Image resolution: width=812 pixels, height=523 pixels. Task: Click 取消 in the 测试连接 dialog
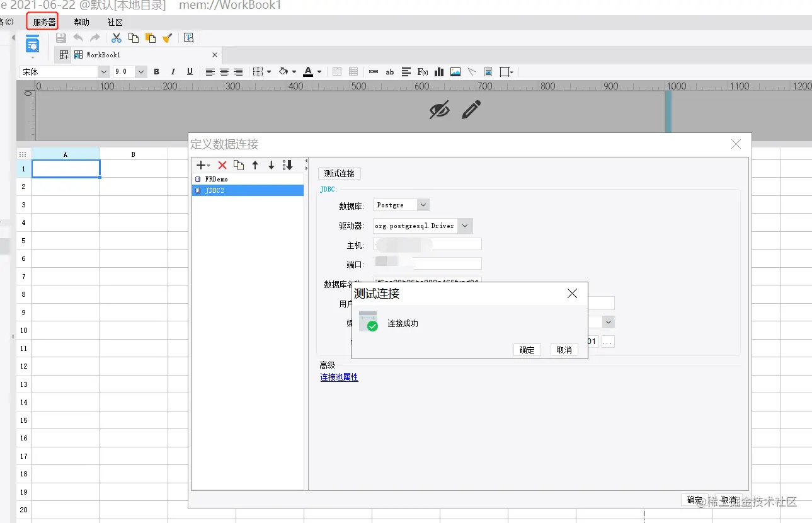(564, 350)
